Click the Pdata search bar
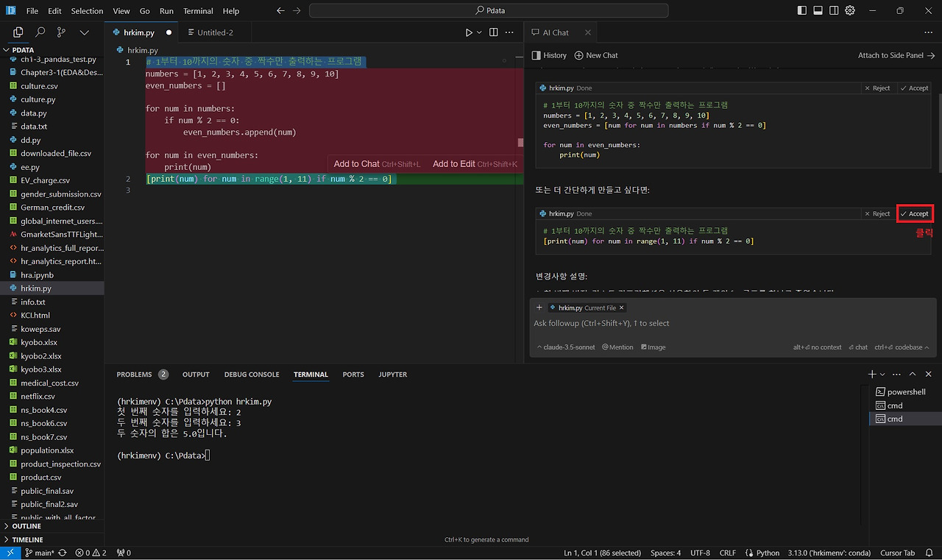The image size is (942, 560). (489, 11)
